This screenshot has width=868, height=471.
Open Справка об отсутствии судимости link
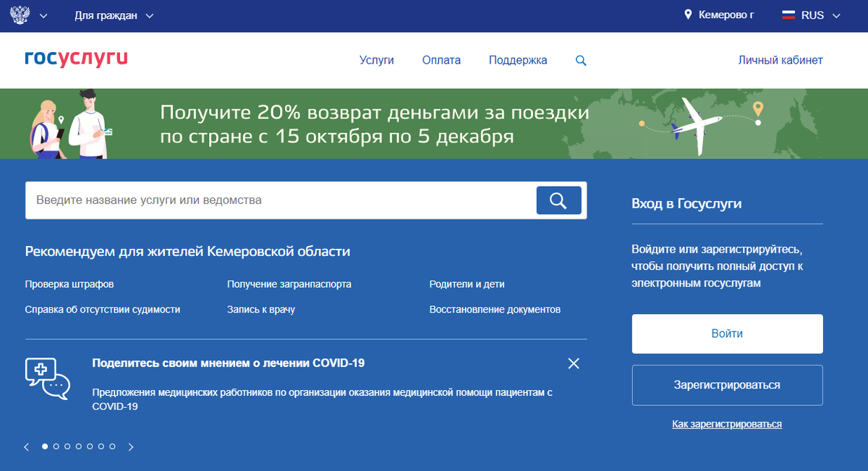[103, 309]
